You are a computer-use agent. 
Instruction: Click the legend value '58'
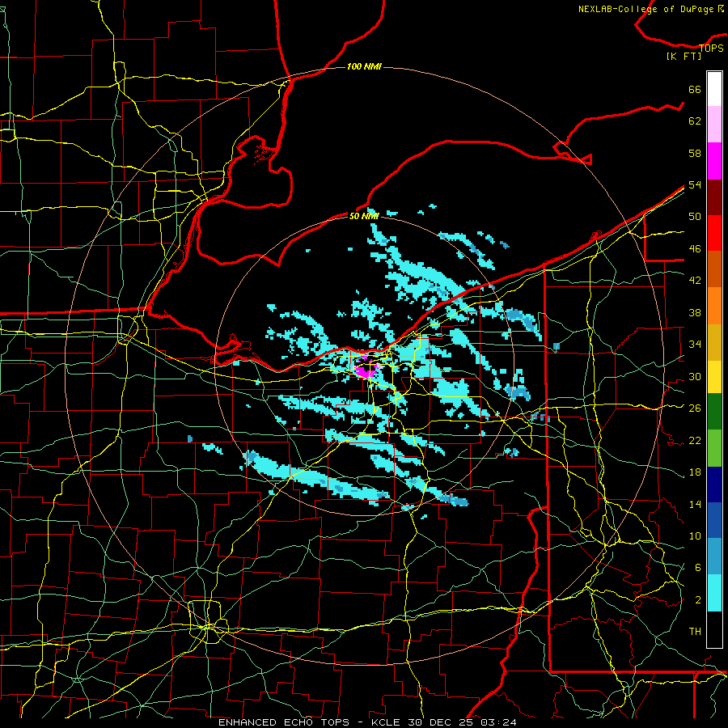(695, 153)
